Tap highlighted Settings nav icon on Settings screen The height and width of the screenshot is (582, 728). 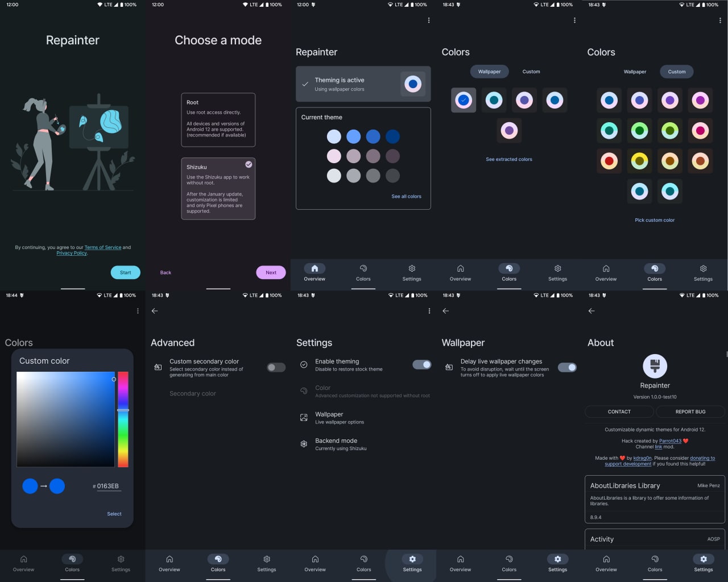(x=412, y=559)
